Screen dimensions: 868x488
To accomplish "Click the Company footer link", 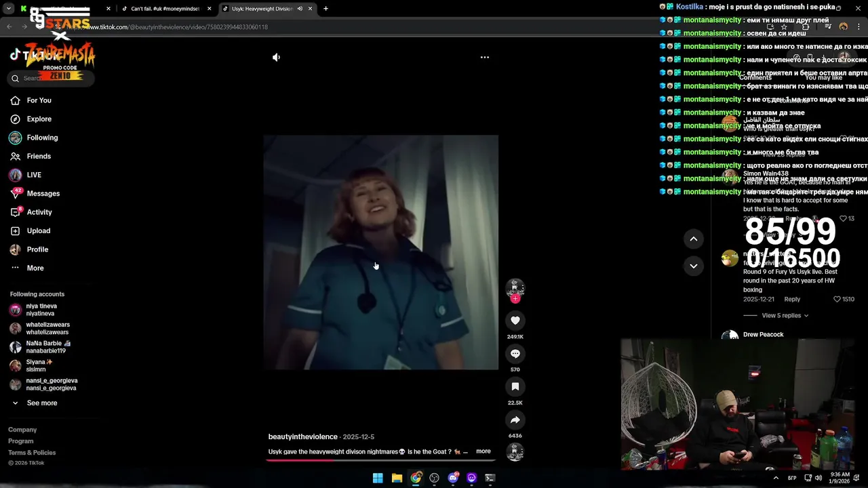I will pos(22,430).
